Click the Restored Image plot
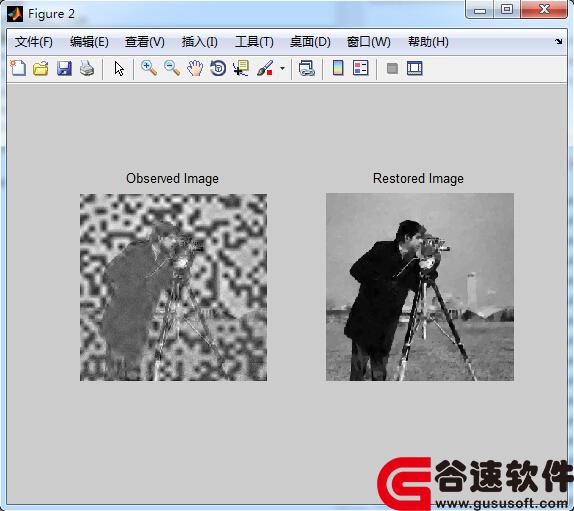Screen dimensions: 574x511 click(x=420, y=287)
